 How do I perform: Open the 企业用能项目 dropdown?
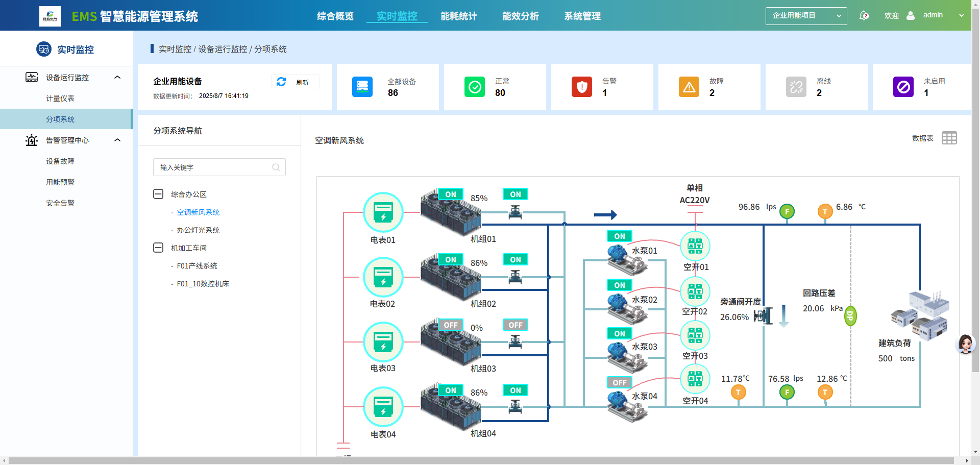pyautogui.click(x=806, y=16)
